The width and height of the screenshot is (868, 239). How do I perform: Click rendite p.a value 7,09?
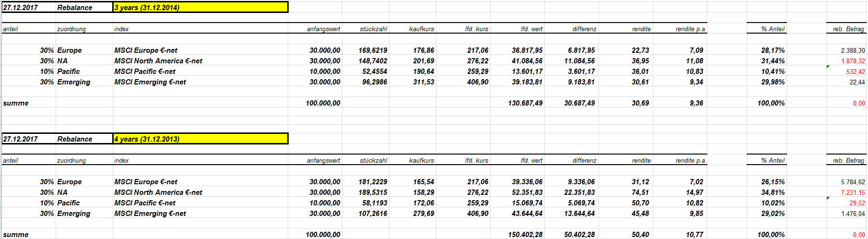[x=696, y=50]
